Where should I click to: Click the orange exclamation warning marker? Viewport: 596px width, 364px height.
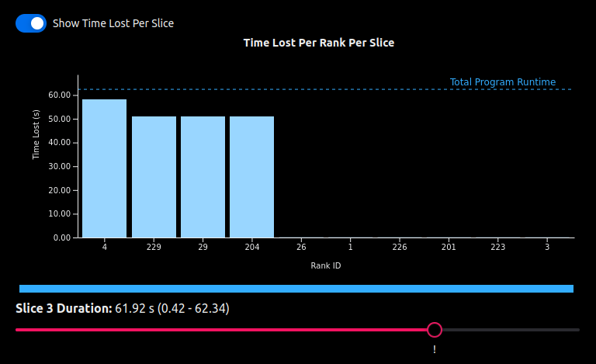tap(435, 350)
